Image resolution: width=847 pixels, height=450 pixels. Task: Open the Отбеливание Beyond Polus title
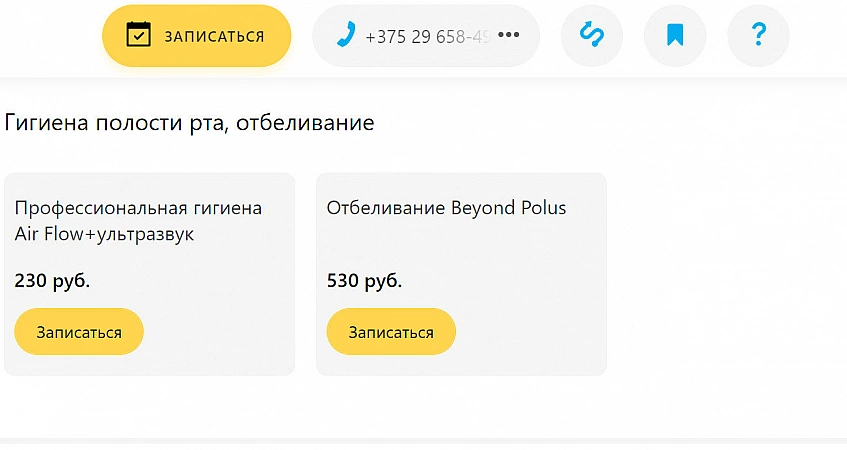click(446, 208)
